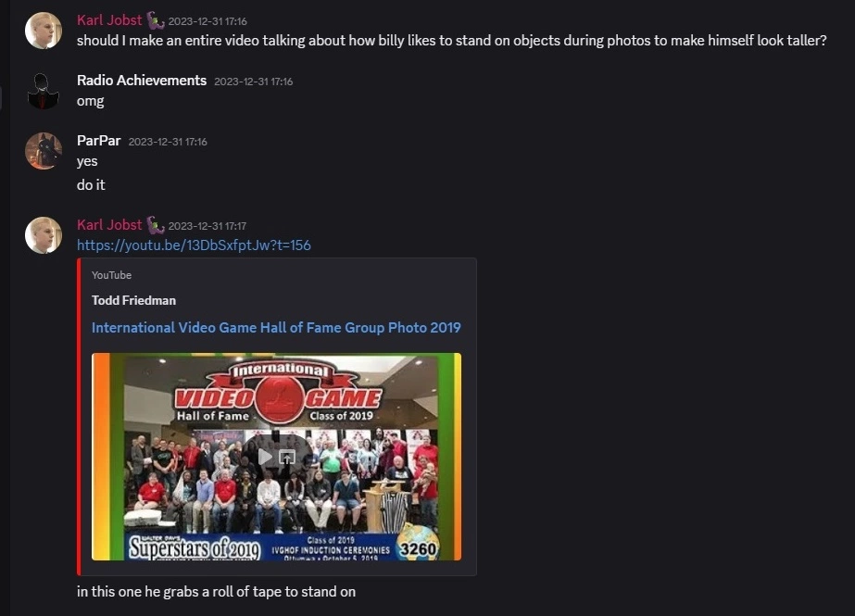Viewport: 855px width, 616px height.
Task: Open embedded video in external pop-out icon
Action: click(x=287, y=457)
